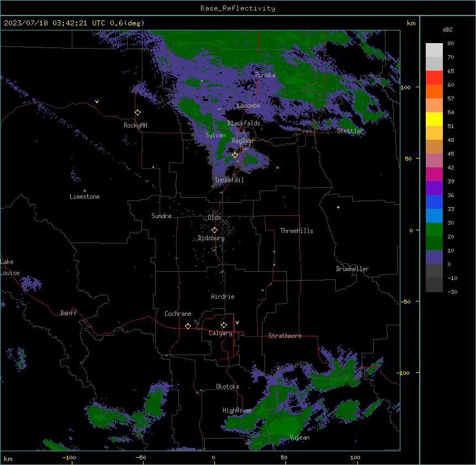Screen dimensions: 476x465
Task: Pick the gray 70-65 dBZ legend swatch
Action: 434,64
